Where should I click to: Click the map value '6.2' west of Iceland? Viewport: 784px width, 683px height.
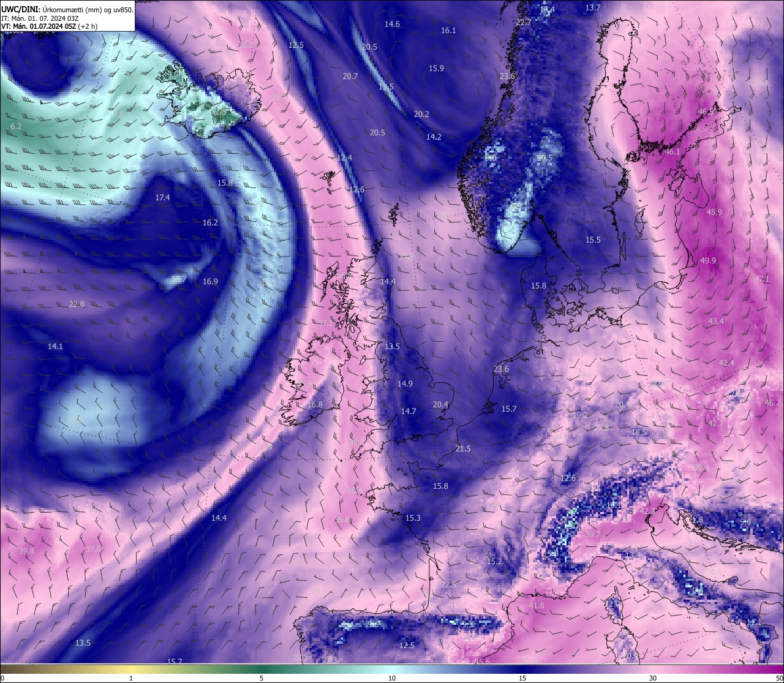[16, 127]
